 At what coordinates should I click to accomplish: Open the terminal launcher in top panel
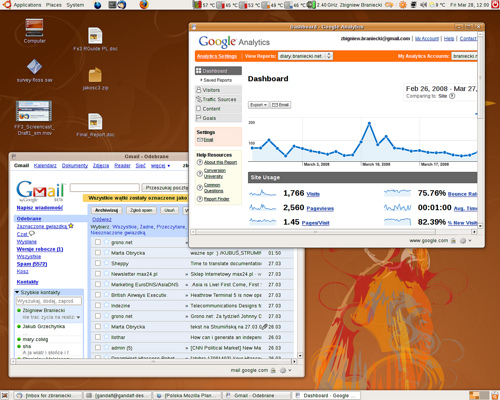(x=113, y=5)
